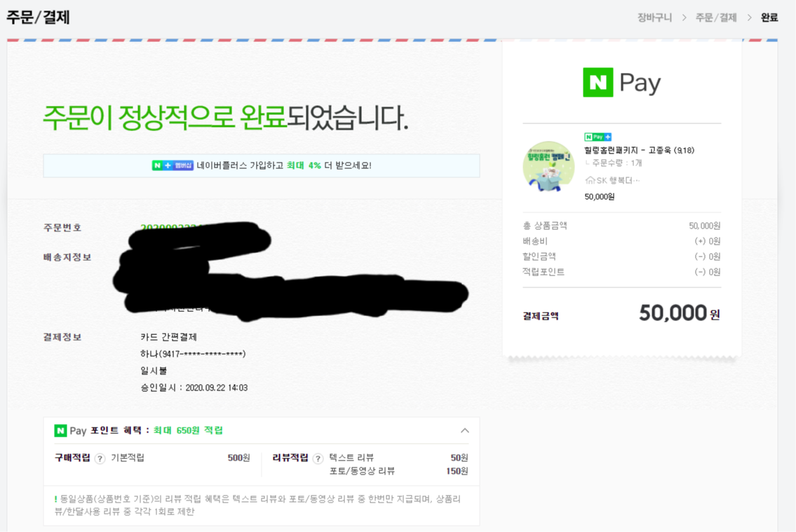Viewport: 796px width, 532px height.
Task: Click the 총 상품금액 50,000원 row
Action: (622, 226)
